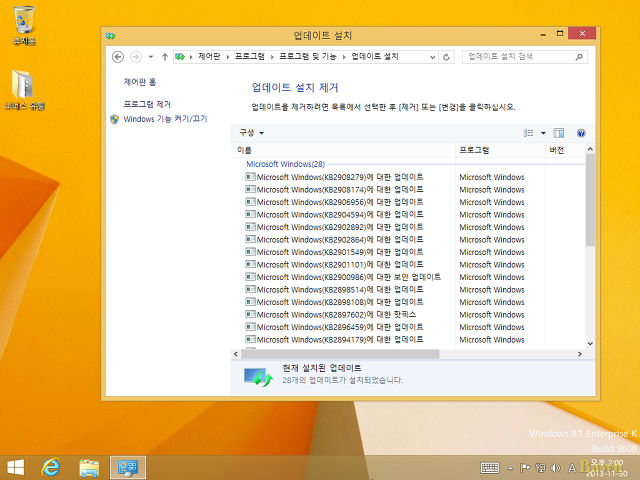The width and height of the screenshot is (640, 480).
Task: Click the vertical scrollbar up arrow
Action: [590, 149]
